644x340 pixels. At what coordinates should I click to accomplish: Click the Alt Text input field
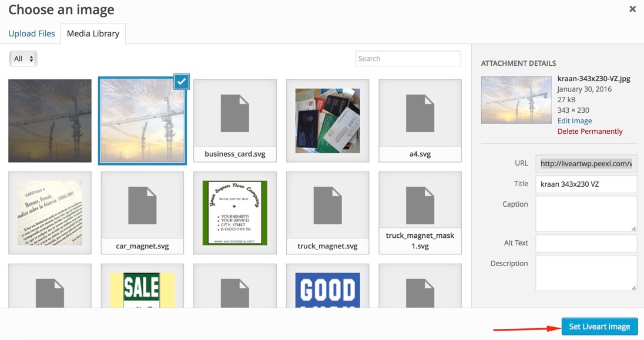pyautogui.click(x=586, y=243)
